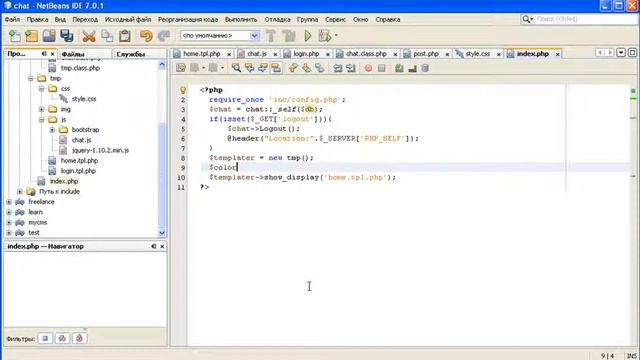Click Find Previous Occurrence icon
640x360 pixels.
[x=249, y=68]
